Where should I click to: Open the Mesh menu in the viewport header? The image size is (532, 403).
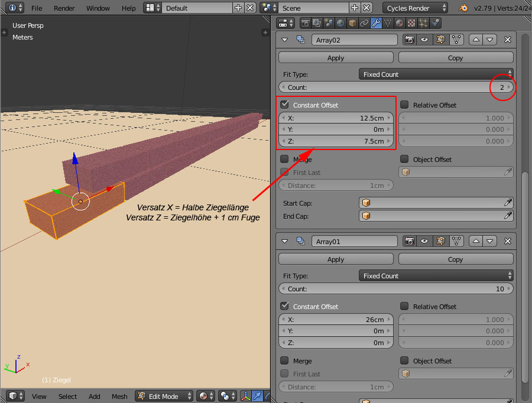point(119,396)
